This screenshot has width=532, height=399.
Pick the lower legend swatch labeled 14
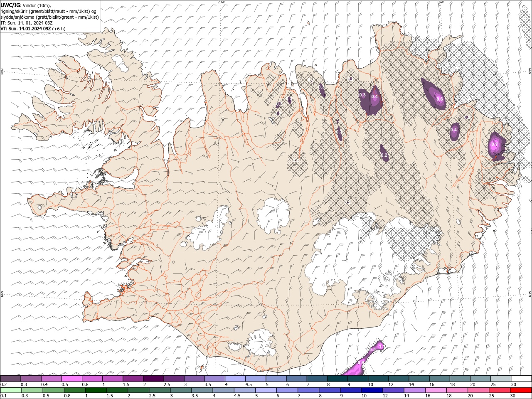414,390
